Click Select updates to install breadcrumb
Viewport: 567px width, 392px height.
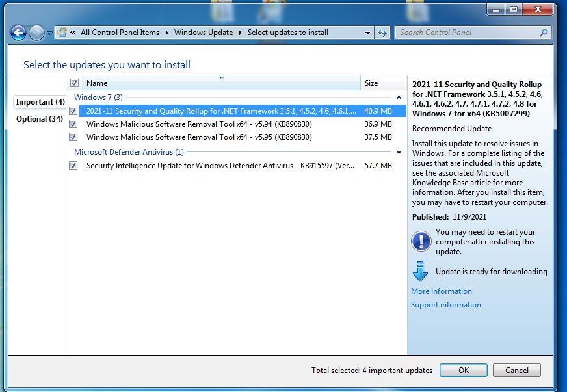tap(288, 33)
